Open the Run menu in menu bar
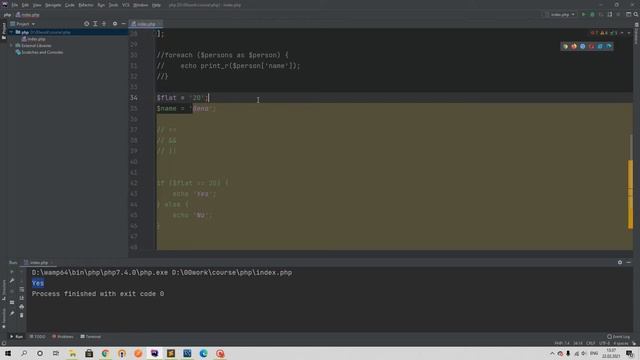Screen dimensions: 640x360 101,5
